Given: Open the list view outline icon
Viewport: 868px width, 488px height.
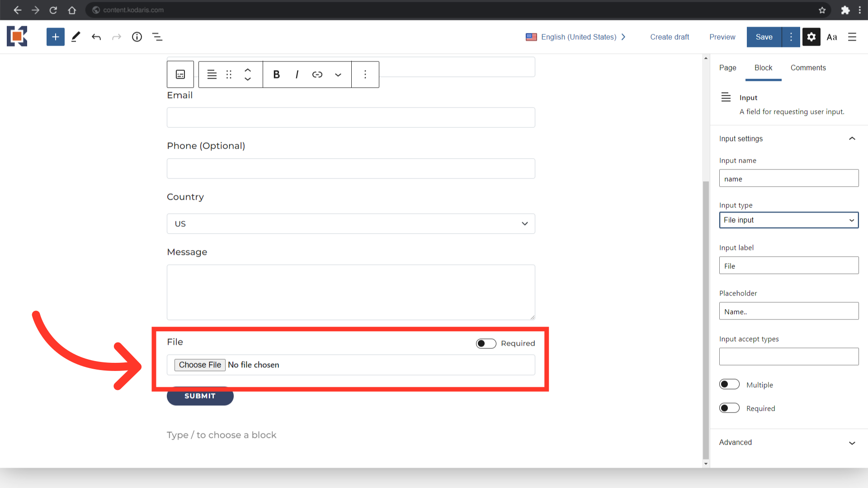Looking at the screenshot, I should point(157,37).
